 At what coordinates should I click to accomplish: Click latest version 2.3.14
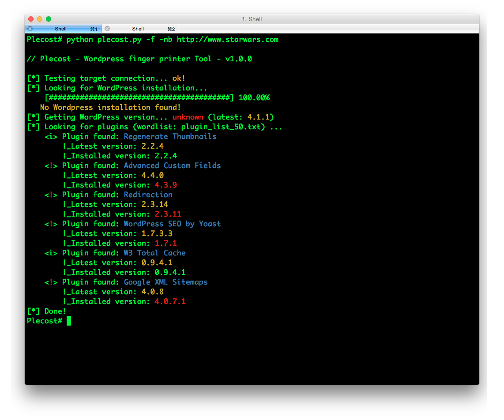click(154, 204)
